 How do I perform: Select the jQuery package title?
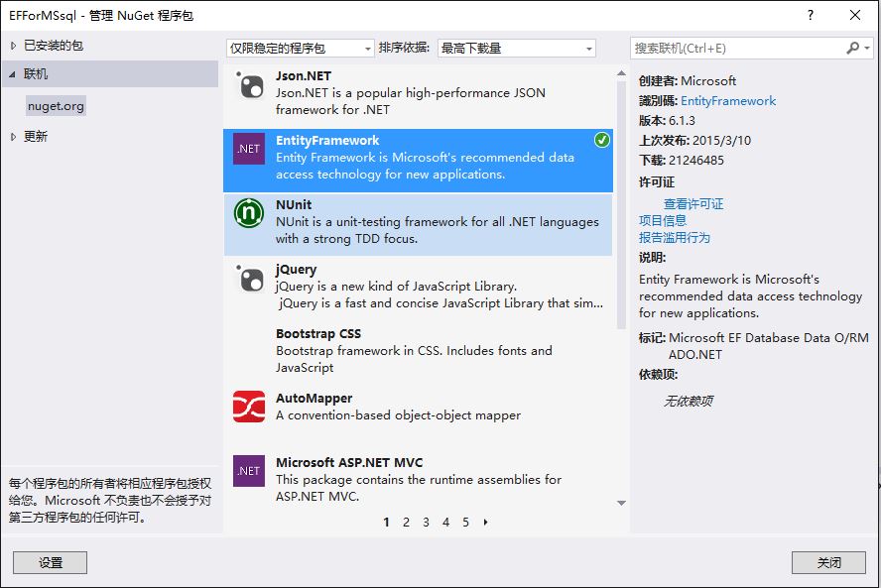296,270
